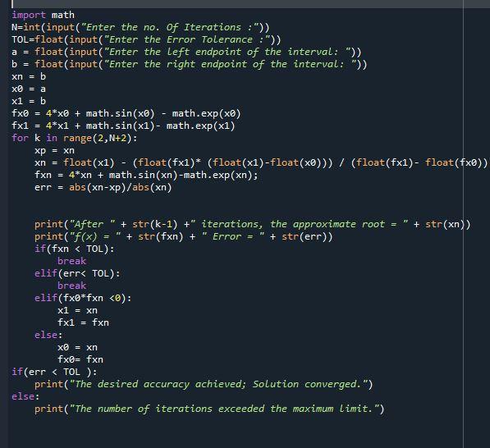490x448 pixels.
Task: Click the fxn = 4*xn line
Action: click(146, 175)
